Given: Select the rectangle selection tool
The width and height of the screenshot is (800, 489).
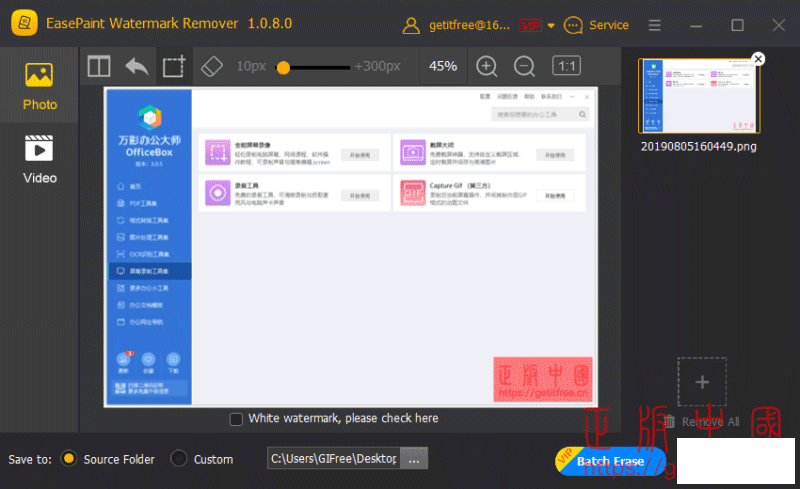Looking at the screenshot, I should (174, 66).
